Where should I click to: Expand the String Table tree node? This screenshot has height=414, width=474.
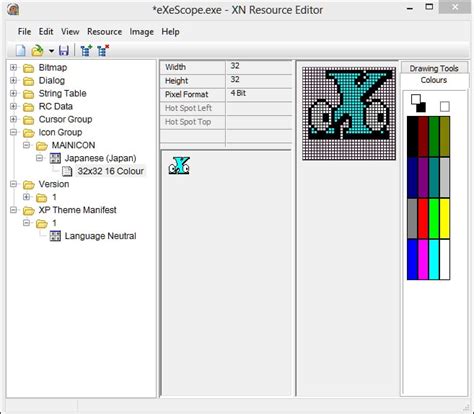tap(13, 93)
